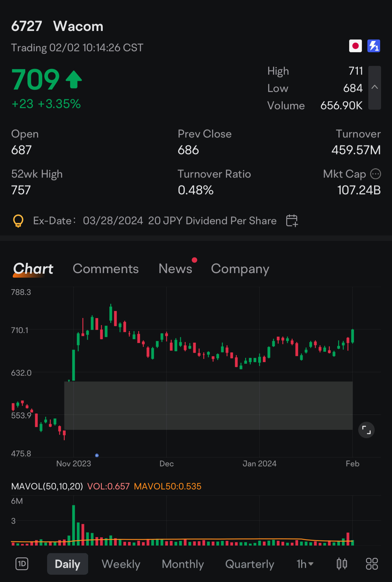The width and height of the screenshot is (392, 582).
Task: Tap the 6727 Wacom stock title
Action: (57, 26)
